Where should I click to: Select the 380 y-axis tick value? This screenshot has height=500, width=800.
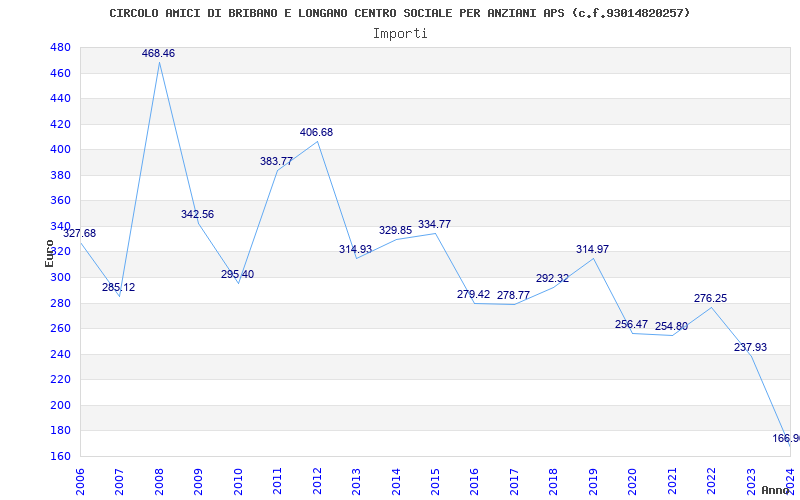click(x=60, y=175)
